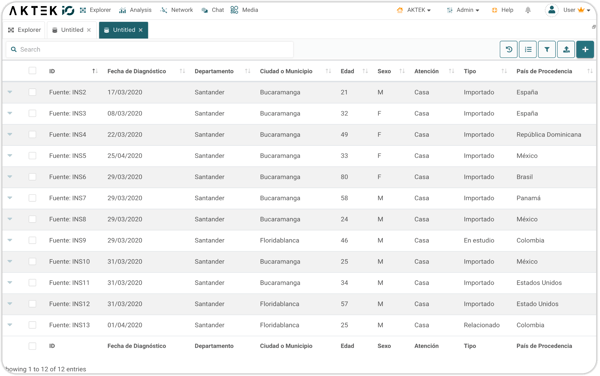Open the Explorer menu in top navigation
The image size is (600, 376).
click(x=95, y=10)
